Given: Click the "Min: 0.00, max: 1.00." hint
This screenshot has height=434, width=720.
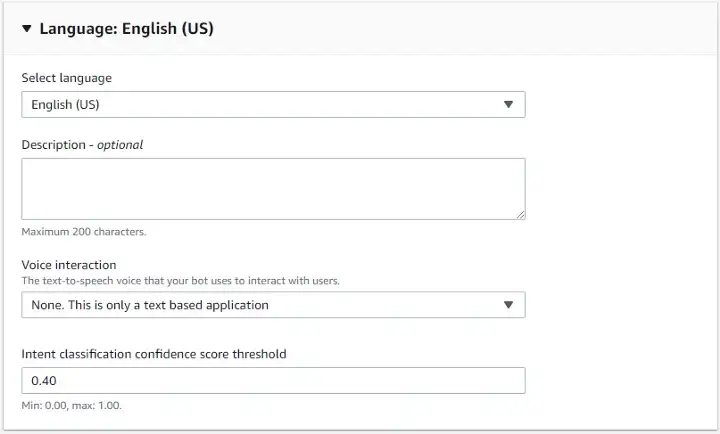Looking at the screenshot, I should click(72, 406).
